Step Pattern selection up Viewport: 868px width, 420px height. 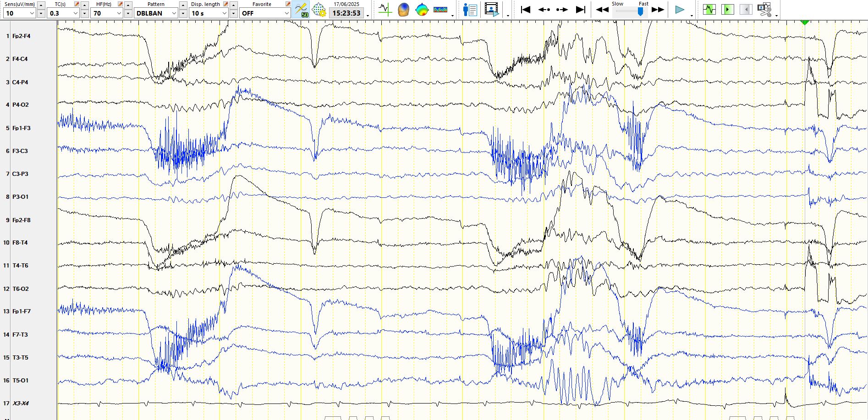(x=183, y=5)
